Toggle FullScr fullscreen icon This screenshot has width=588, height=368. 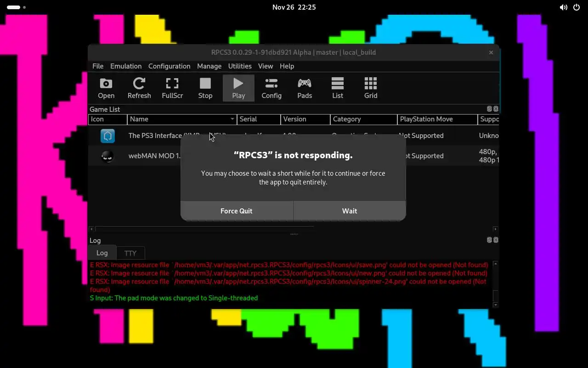click(172, 88)
